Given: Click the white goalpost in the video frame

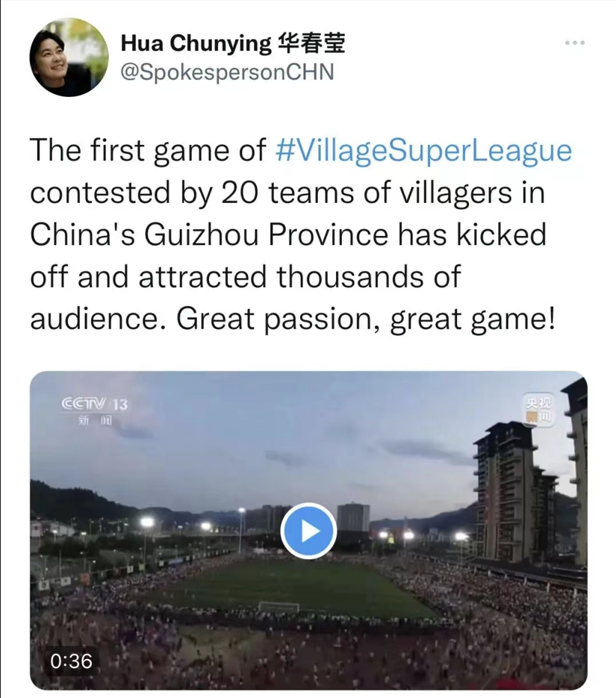Looking at the screenshot, I should click(x=279, y=607).
